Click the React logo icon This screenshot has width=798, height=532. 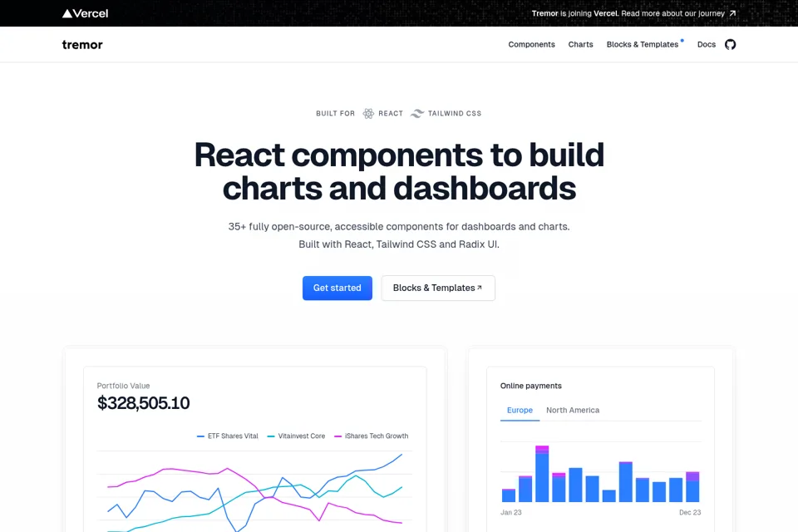368,113
